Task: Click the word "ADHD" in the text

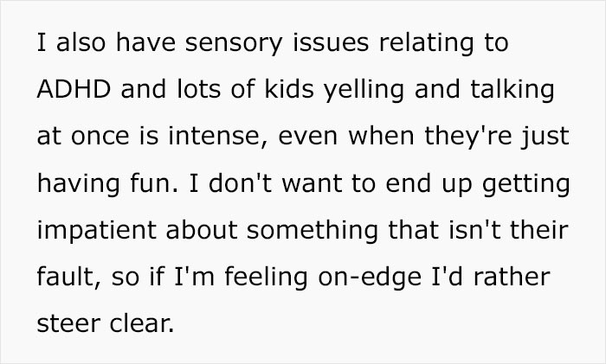Action: pos(74,89)
